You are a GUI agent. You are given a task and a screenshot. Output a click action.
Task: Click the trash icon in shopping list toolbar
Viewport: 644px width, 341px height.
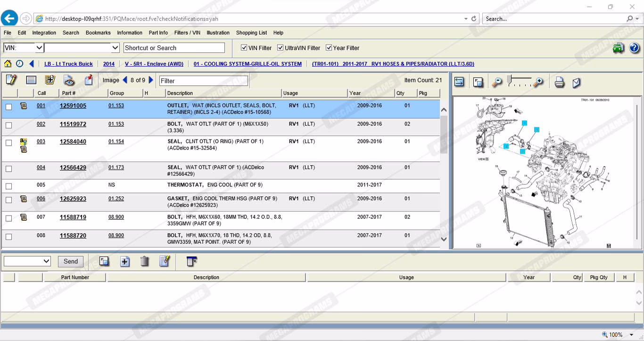(145, 261)
